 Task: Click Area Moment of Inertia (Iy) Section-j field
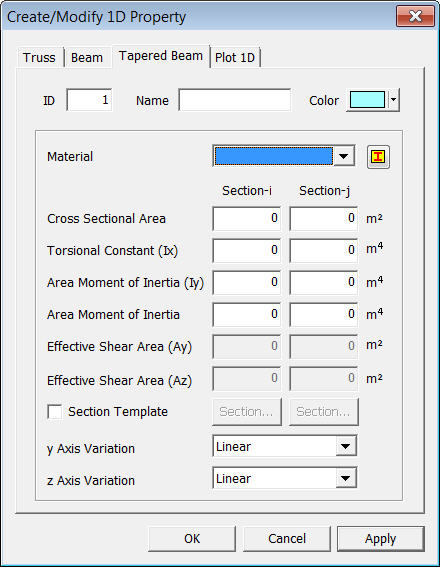tap(324, 282)
